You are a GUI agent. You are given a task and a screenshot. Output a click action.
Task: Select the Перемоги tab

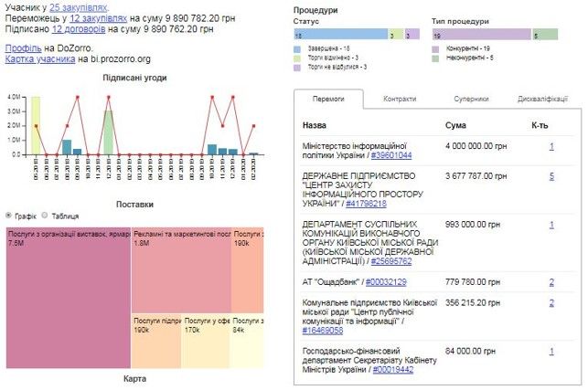pos(328,99)
